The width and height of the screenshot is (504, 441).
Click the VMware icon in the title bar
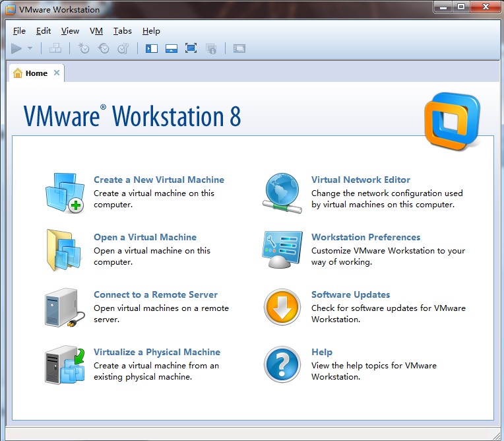point(11,10)
